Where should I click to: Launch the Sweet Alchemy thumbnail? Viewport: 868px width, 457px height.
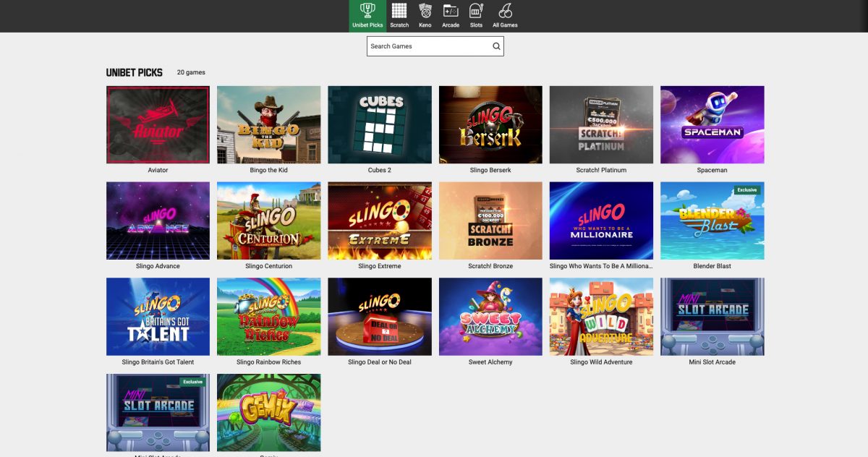coord(490,317)
